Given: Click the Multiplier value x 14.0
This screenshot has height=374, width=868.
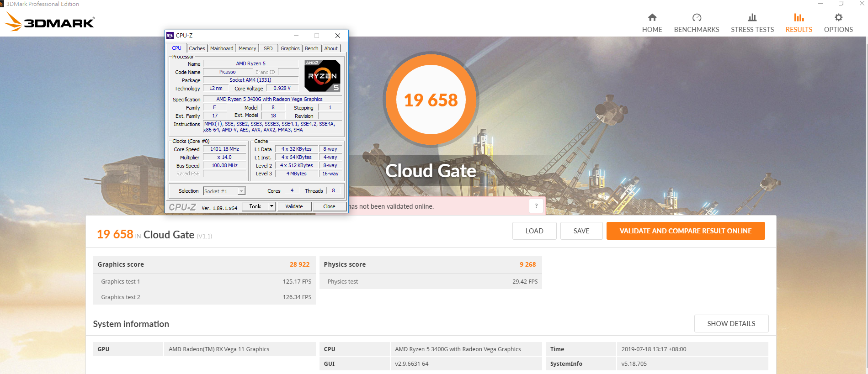Looking at the screenshot, I should coord(225,158).
